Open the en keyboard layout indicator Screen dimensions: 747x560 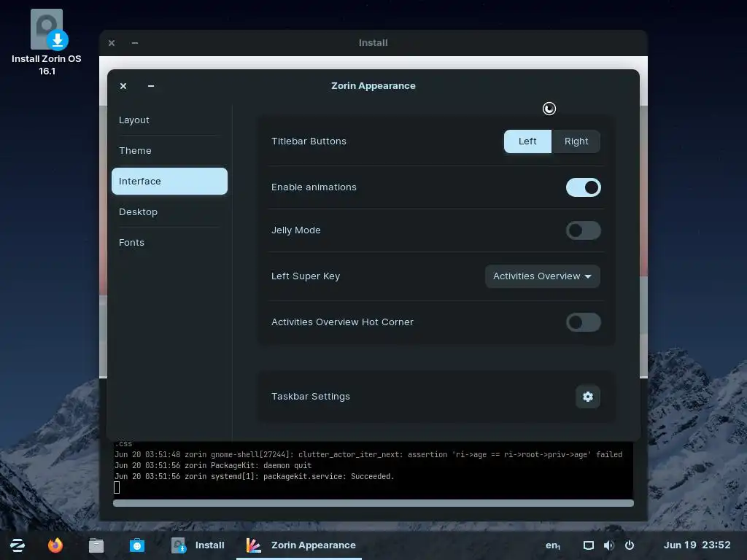coord(553,545)
